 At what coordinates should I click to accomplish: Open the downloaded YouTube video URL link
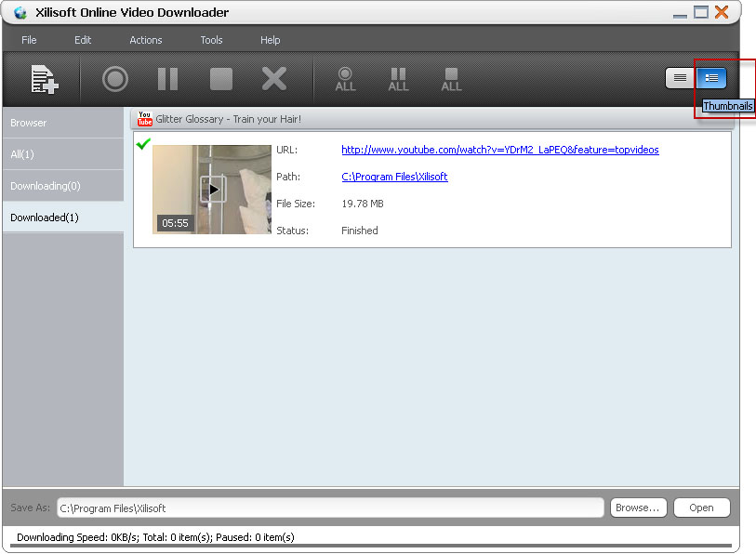point(500,150)
